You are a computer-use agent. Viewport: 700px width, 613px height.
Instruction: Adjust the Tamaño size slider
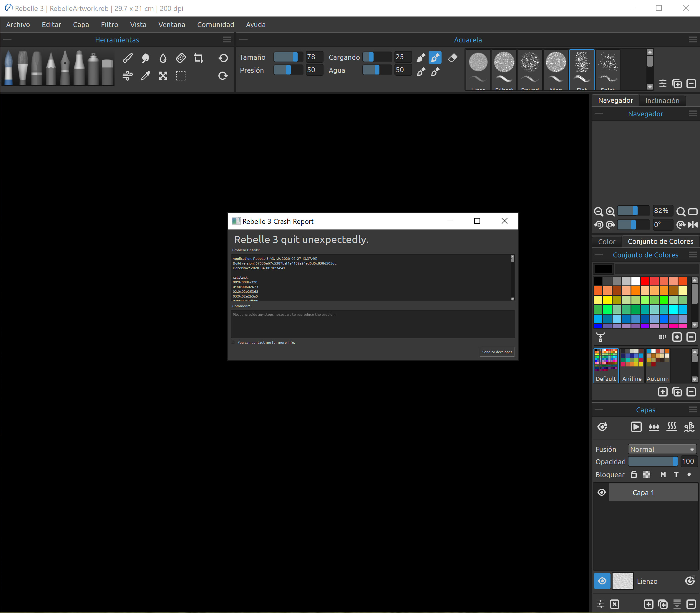click(x=288, y=57)
